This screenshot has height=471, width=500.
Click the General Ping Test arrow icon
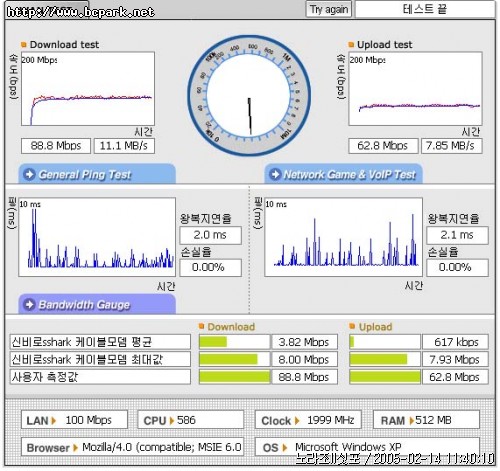[x=30, y=174]
